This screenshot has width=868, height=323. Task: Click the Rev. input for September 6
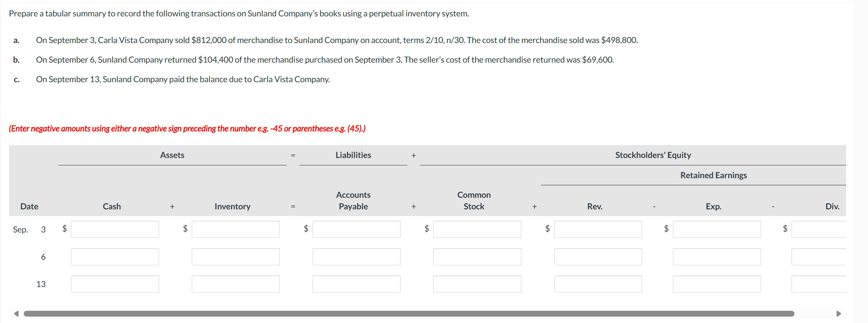pos(598,256)
